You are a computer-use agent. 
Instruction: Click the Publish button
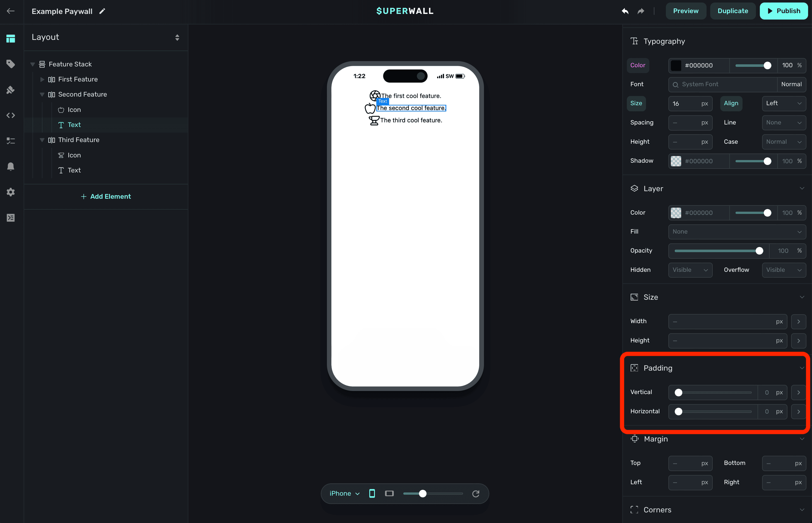(784, 11)
